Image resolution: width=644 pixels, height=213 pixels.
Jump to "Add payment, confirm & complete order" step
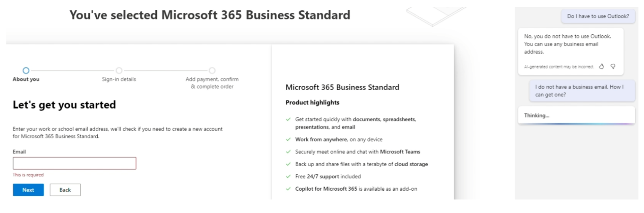[x=212, y=71]
